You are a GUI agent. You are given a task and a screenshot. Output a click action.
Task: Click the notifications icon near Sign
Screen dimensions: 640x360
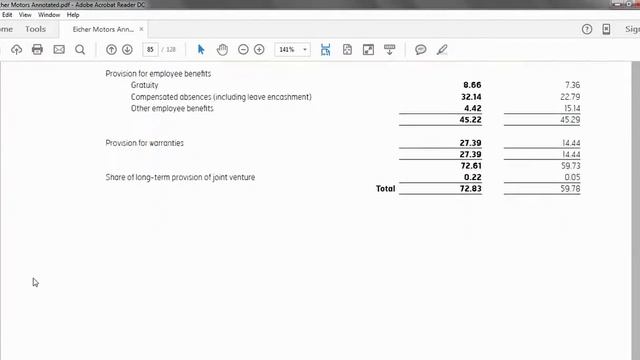pos(607,29)
